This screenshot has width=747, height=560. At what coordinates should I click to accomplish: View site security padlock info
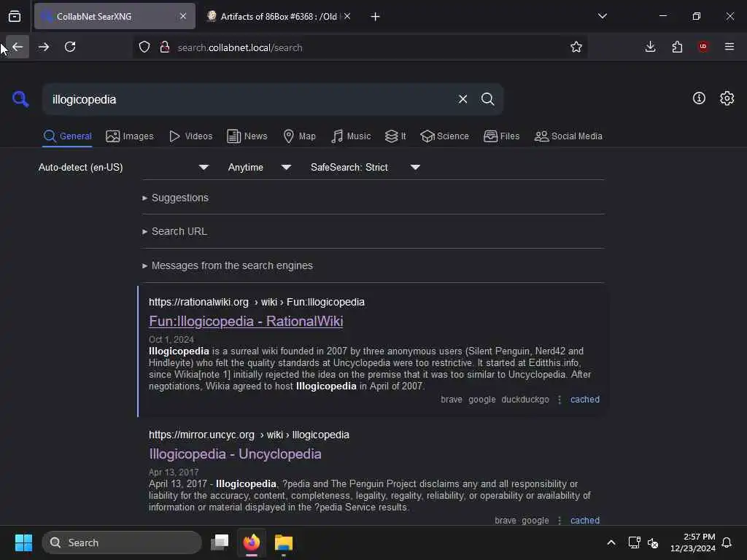pos(165,47)
